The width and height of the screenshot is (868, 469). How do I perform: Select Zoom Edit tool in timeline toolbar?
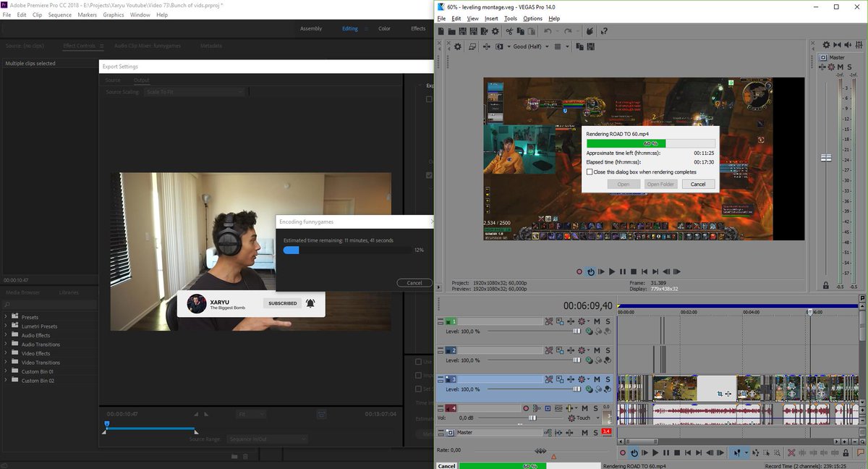point(777,452)
